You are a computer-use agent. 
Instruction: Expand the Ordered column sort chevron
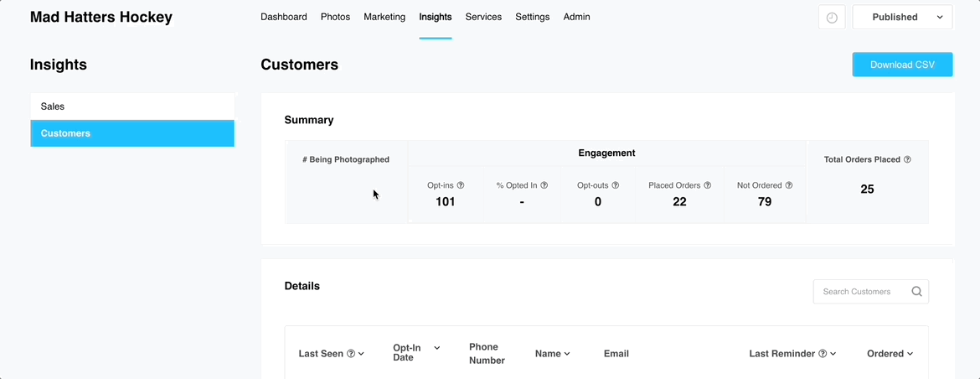point(910,354)
